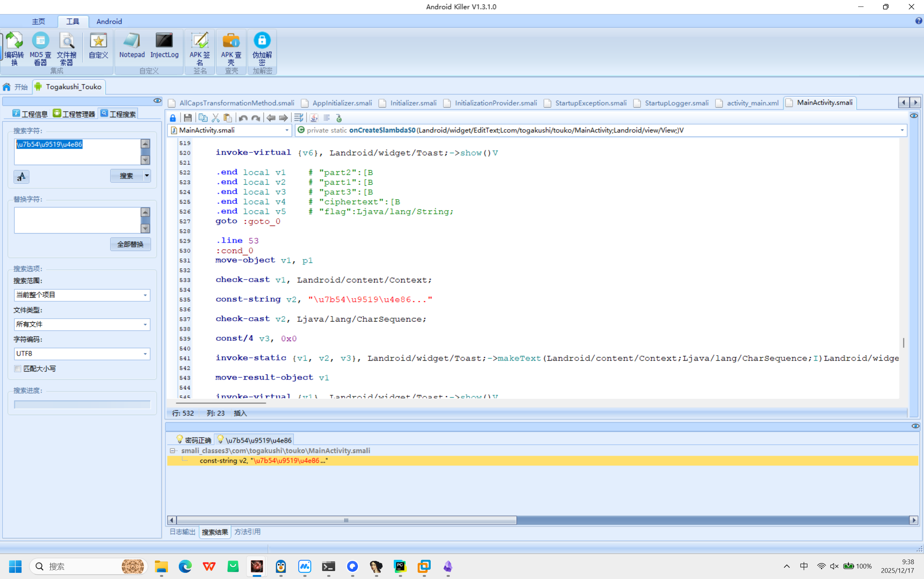Open Microsoft Edge from the taskbar
This screenshot has height=579, width=924.
pyautogui.click(x=185, y=566)
